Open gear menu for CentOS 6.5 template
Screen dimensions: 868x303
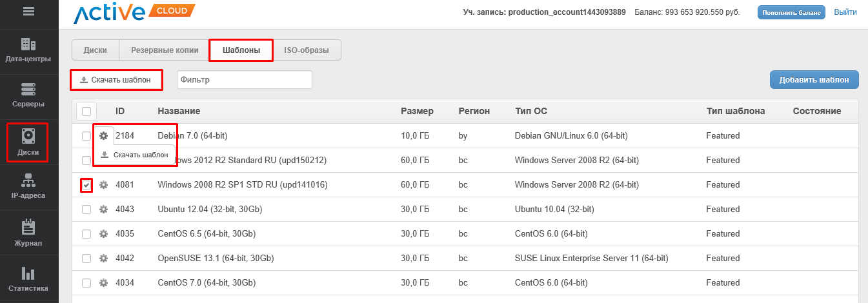(103, 234)
